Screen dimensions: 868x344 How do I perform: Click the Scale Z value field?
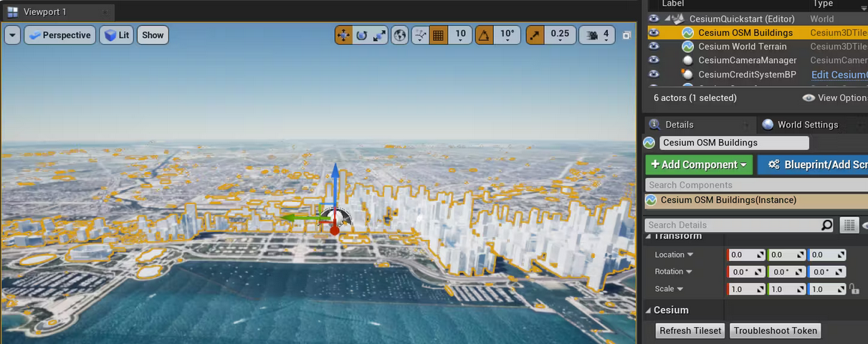click(827, 289)
